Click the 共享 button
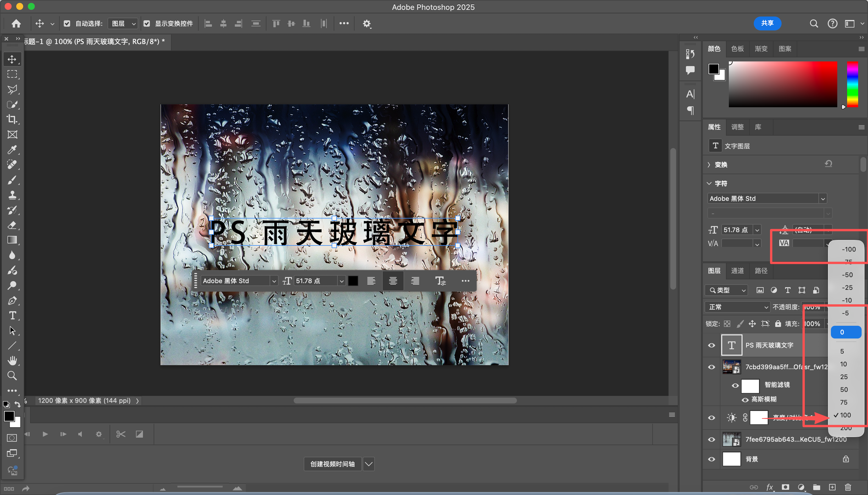 pos(767,23)
